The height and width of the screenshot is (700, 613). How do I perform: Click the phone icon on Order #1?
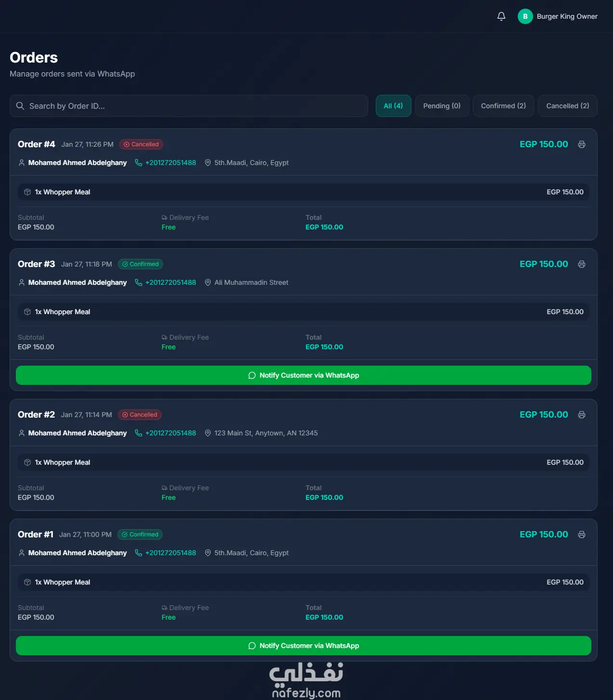click(x=139, y=553)
